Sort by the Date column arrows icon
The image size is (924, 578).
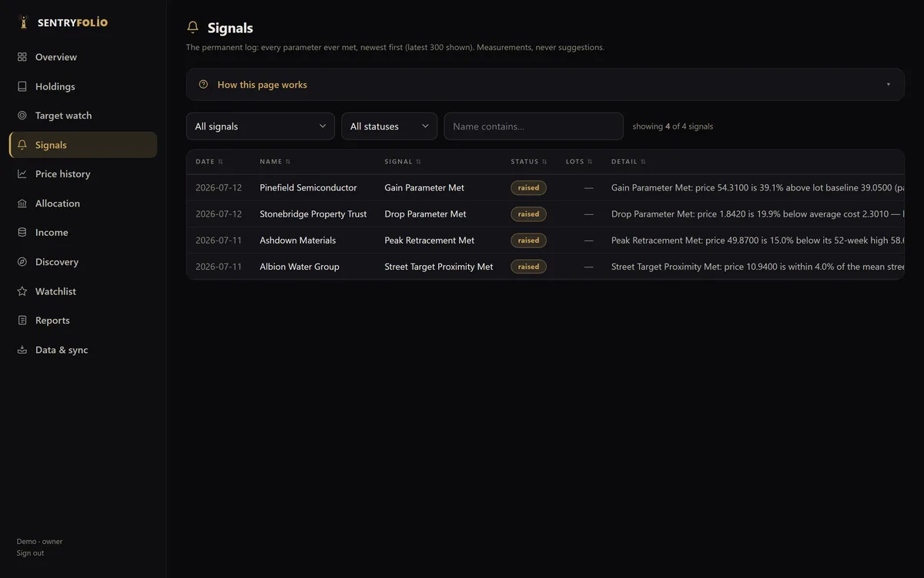221,162
